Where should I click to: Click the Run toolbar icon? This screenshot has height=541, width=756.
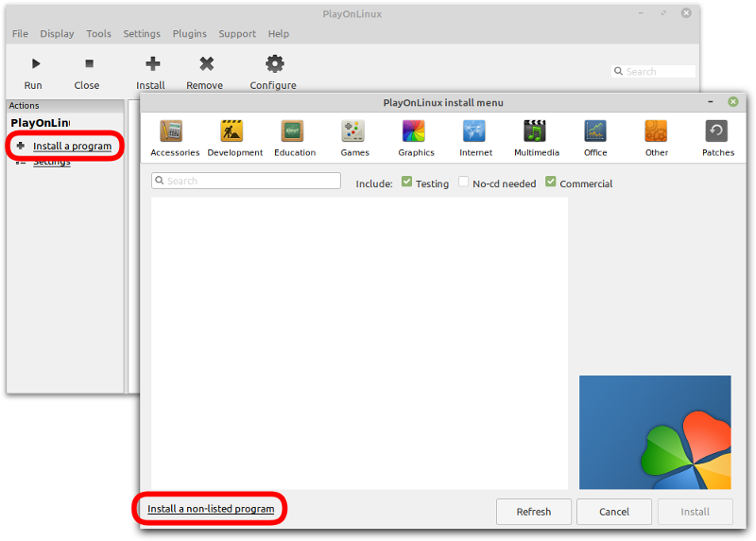point(35,63)
